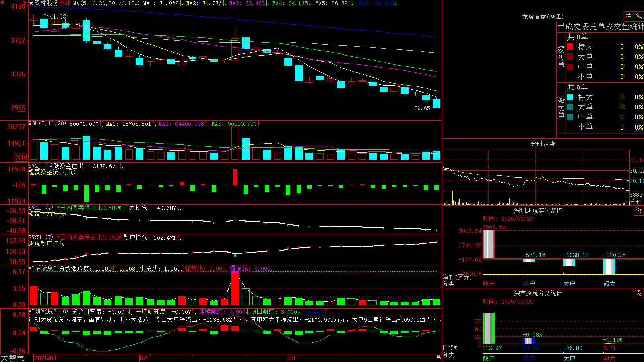This screenshot has height=362, width=644.
Task: Click the 委买单 section label
Action: (x=561, y=57)
